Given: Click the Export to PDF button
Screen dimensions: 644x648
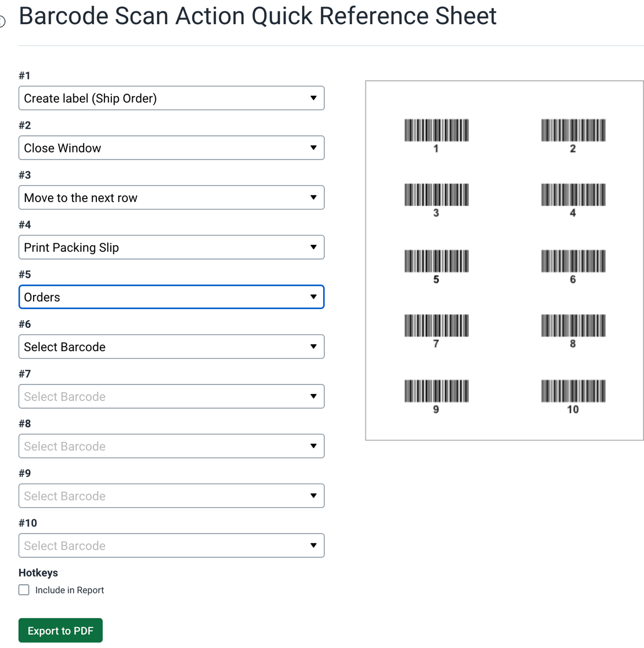Looking at the screenshot, I should 61,630.
